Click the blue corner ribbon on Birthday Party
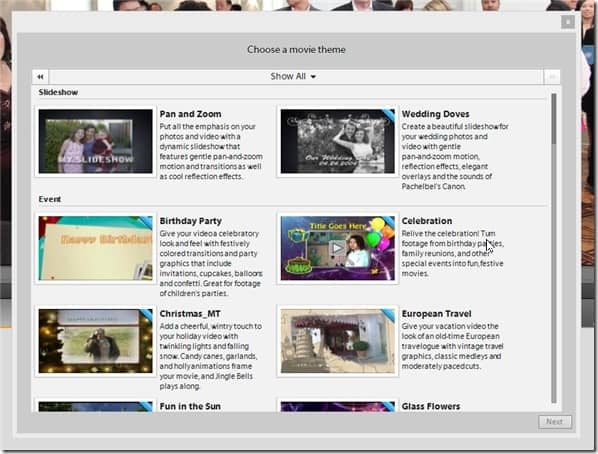The width and height of the screenshot is (598, 454). (146, 222)
